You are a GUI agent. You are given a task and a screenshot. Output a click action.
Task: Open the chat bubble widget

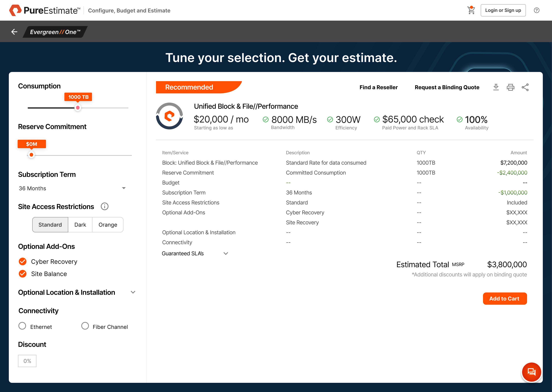tap(531, 372)
